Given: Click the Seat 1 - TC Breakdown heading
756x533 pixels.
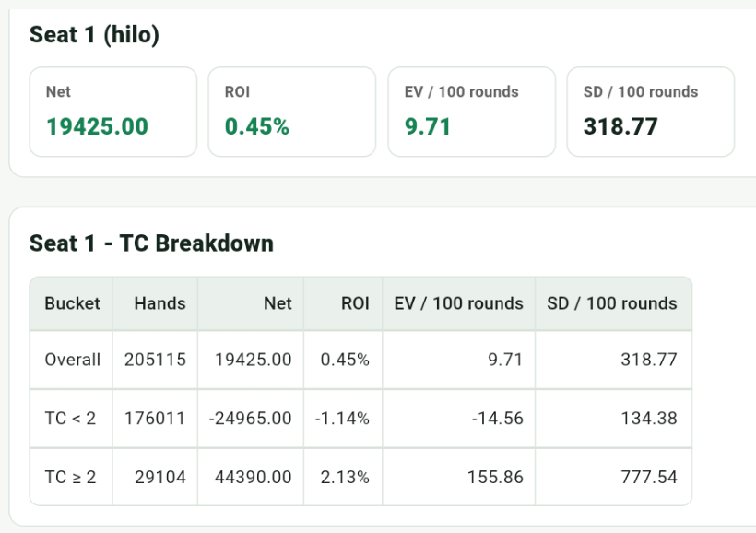Looking at the screenshot, I should pos(151,243).
